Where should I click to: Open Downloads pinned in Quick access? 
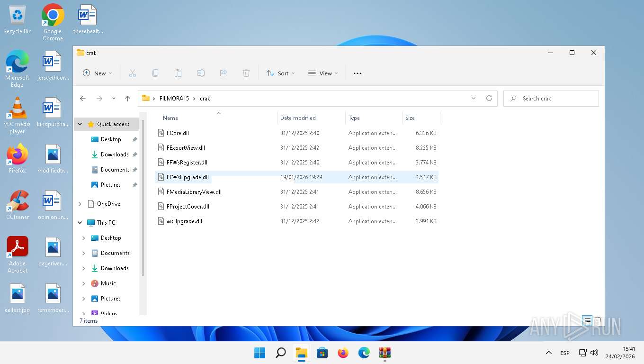pos(115,155)
